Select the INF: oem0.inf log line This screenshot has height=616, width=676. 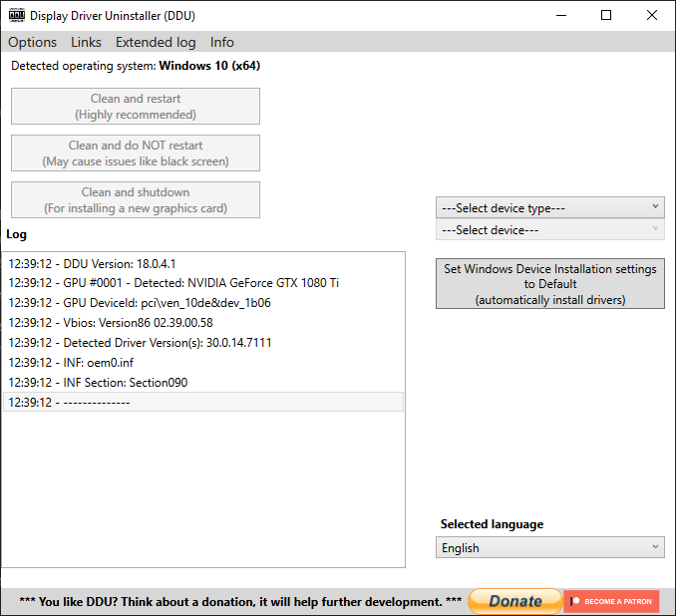coord(203,363)
